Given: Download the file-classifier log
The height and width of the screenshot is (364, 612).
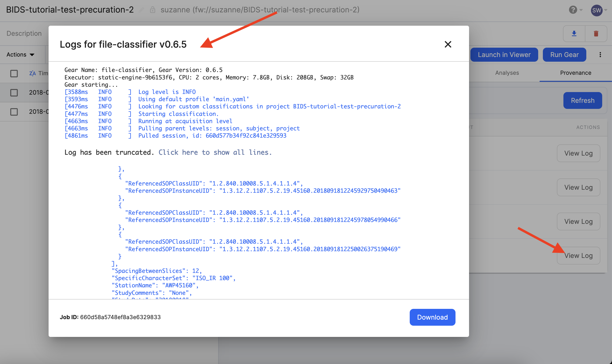Looking at the screenshot, I should tap(432, 317).
